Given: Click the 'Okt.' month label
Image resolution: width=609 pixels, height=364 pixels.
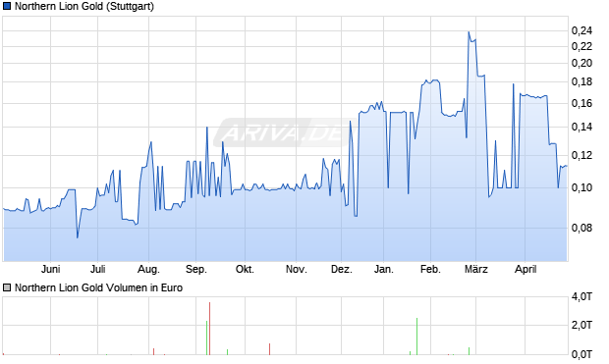Looking at the screenshot, I should 245,269.
